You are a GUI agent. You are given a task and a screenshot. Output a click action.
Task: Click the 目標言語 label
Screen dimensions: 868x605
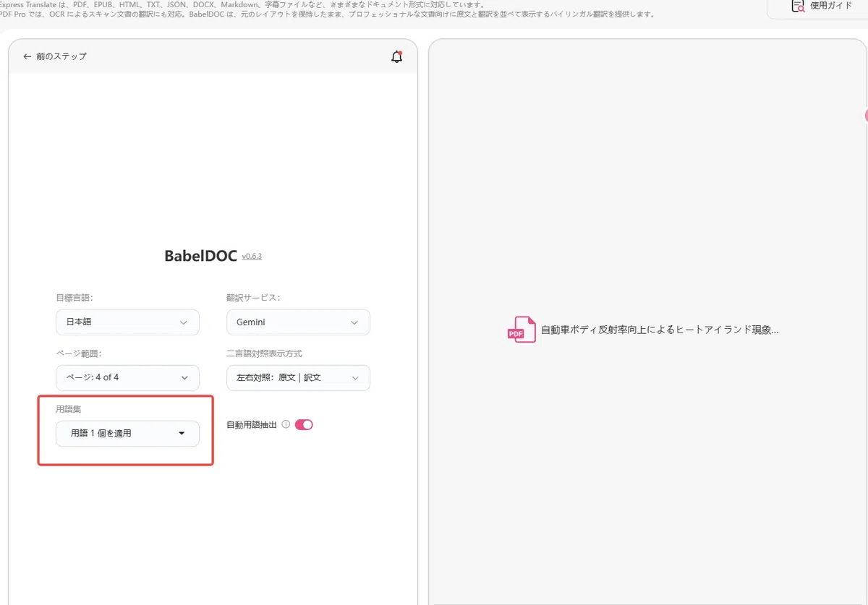[x=75, y=298]
